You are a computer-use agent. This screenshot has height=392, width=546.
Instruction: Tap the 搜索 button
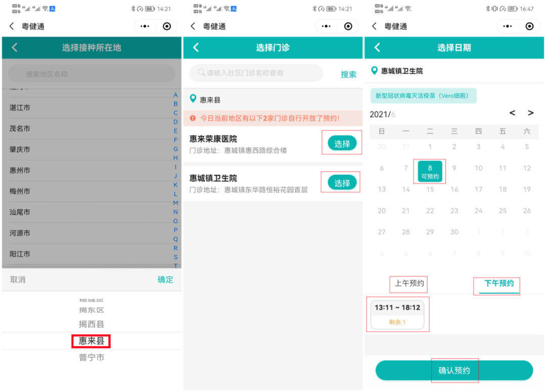pyautogui.click(x=348, y=74)
